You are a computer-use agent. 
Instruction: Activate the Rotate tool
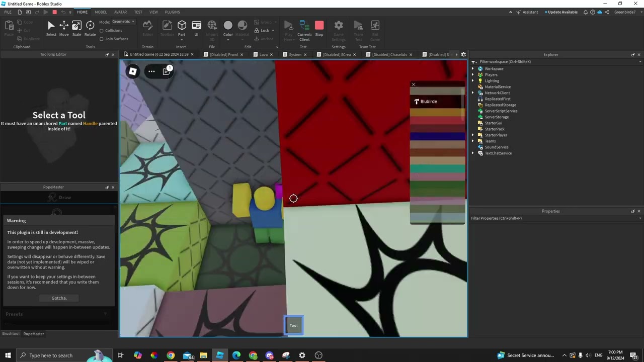[90, 28]
